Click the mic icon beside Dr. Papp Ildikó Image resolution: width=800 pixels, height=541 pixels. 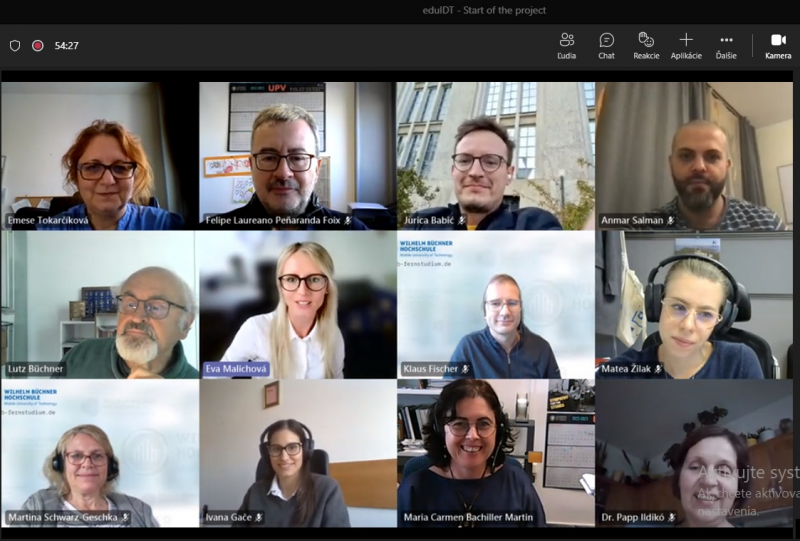click(x=672, y=518)
